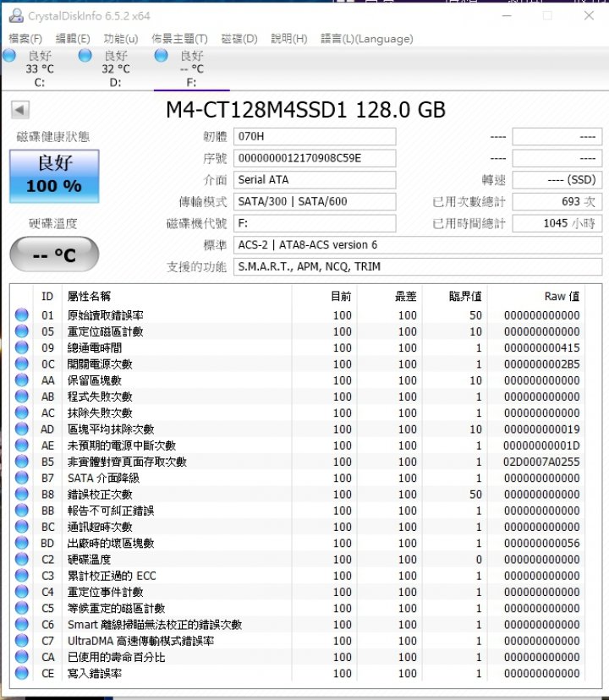Image resolution: width=609 pixels, height=700 pixels.
Task: Click status orb for attribute AB
Action: coord(21,396)
